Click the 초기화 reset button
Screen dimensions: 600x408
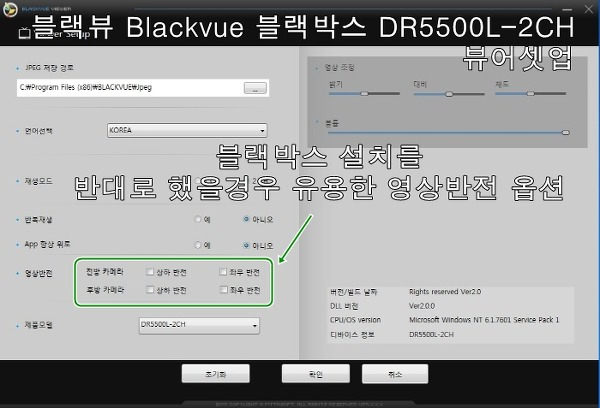(x=216, y=374)
